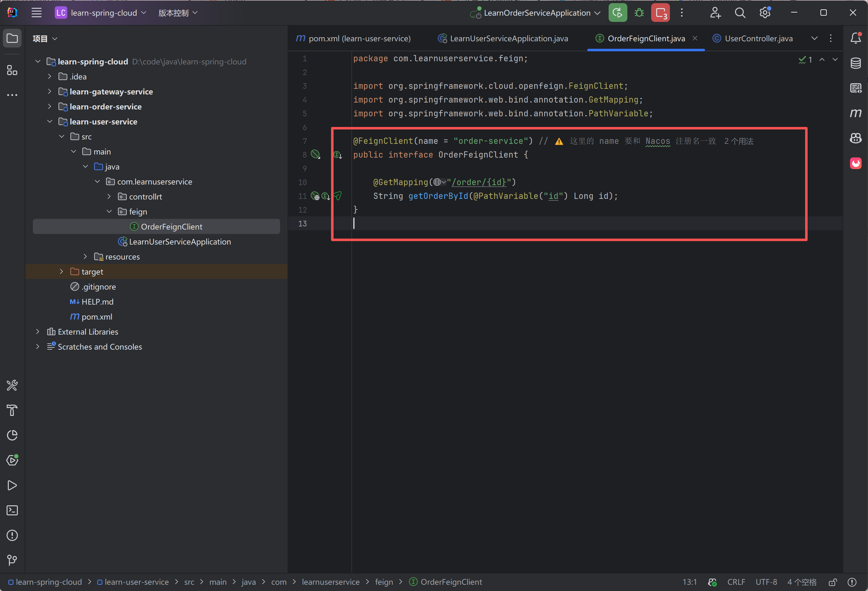Toggle read-only lock in status bar
This screenshot has width=868, height=591.
[x=833, y=582]
